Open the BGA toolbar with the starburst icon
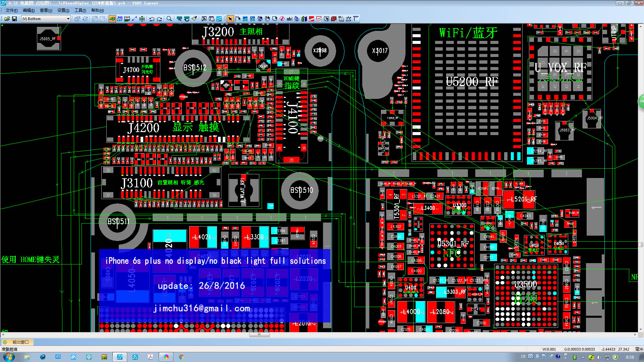 tap(142, 19)
